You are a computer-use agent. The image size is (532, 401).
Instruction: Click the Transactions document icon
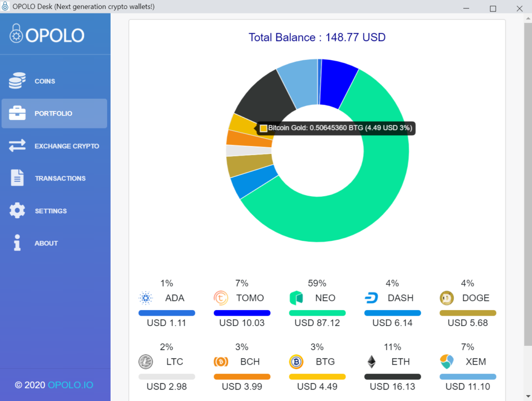pos(17,177)
